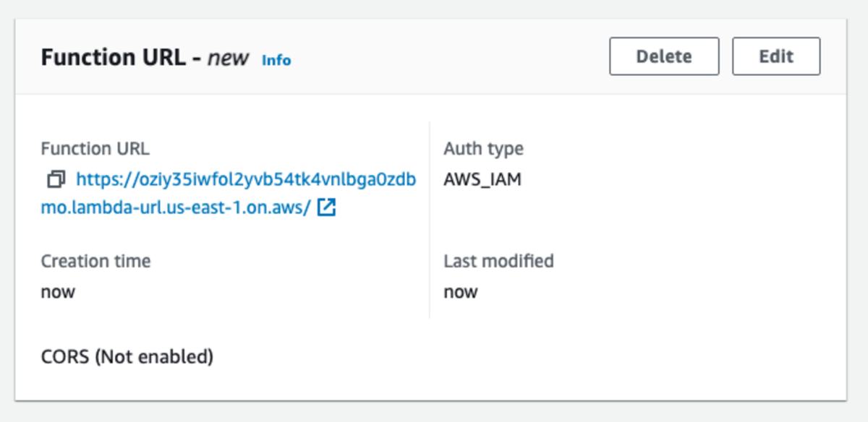Select the AWS_IAM auth type value
This screenshot has width=868, height=422.
point(482,178)
